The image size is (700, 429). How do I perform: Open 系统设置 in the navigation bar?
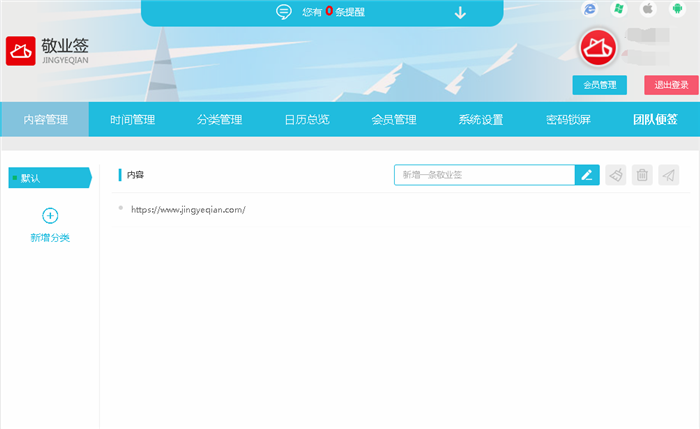[481, 120]
